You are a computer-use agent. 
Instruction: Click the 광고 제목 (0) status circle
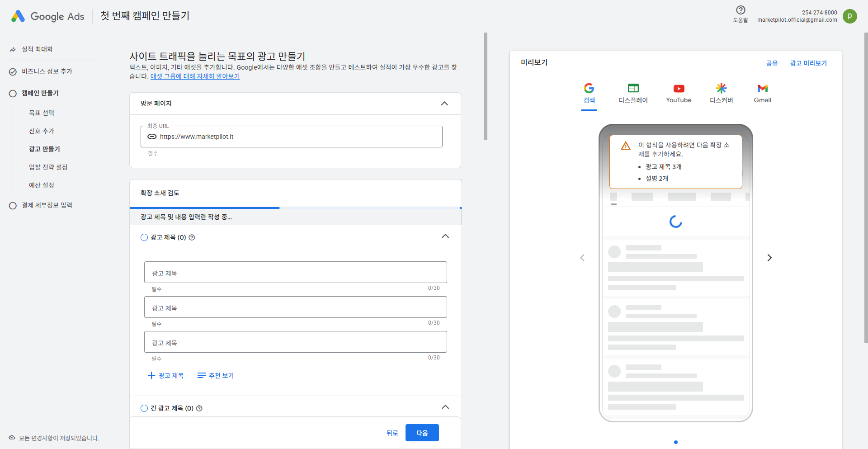144,237
